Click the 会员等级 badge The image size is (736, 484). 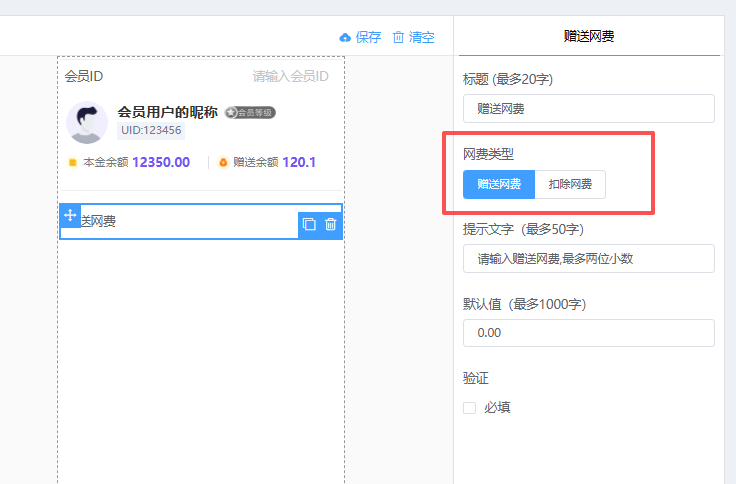[x=250, y=113]
